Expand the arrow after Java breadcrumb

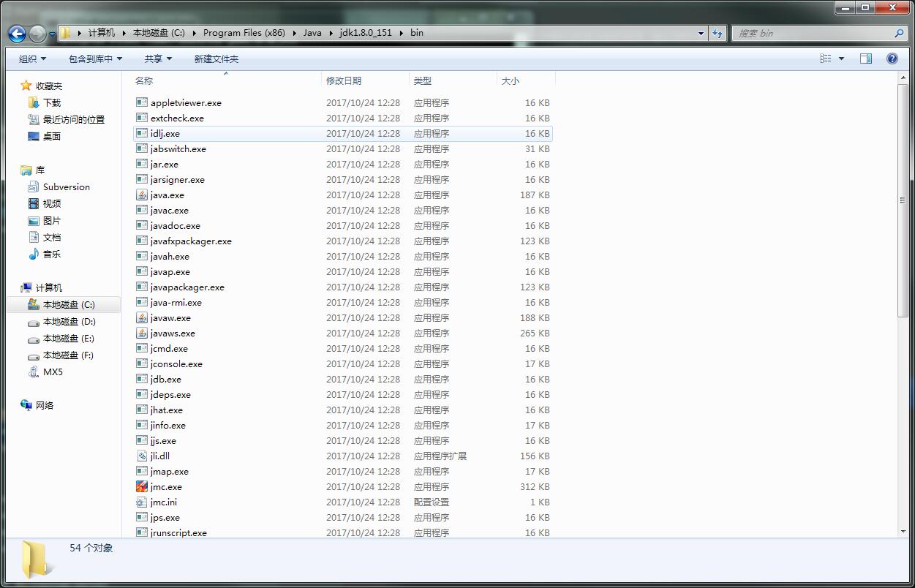tap(331, 33)
